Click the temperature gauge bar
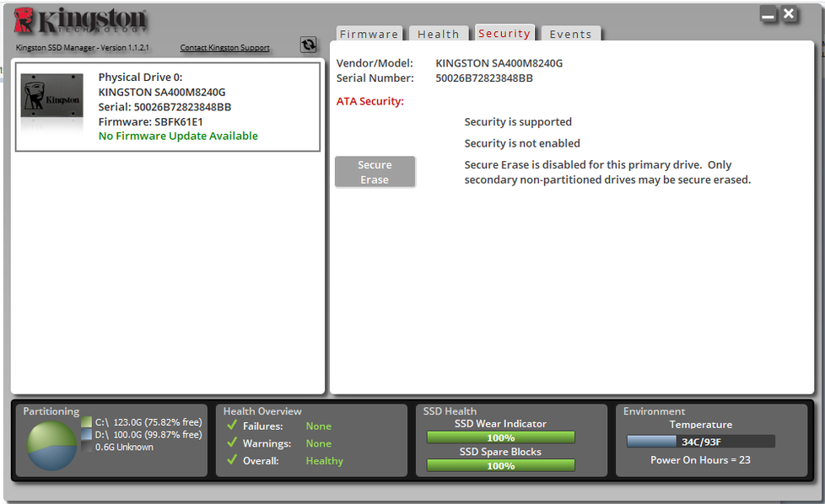The image size is (825, 504). click(700, 441)
